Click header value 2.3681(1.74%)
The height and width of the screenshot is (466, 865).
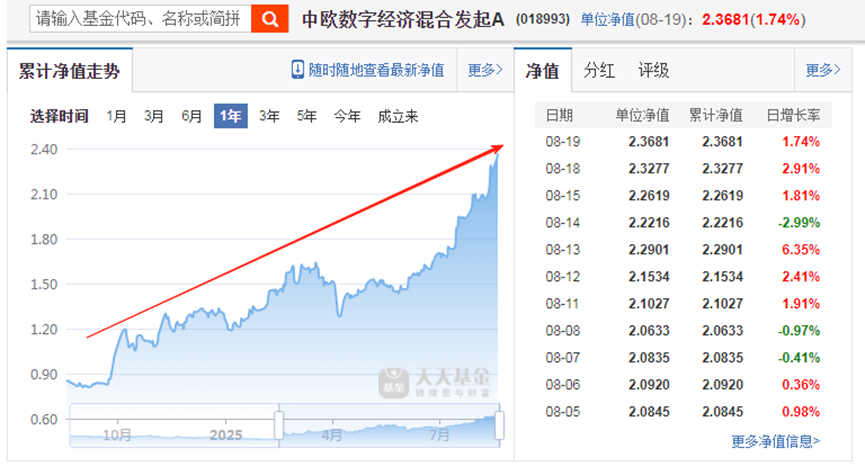[x=754, y=20]
